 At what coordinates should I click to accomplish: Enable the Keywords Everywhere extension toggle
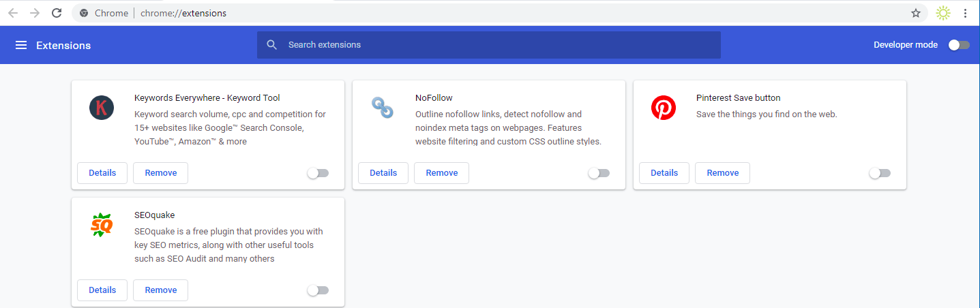tap(318, 173)
